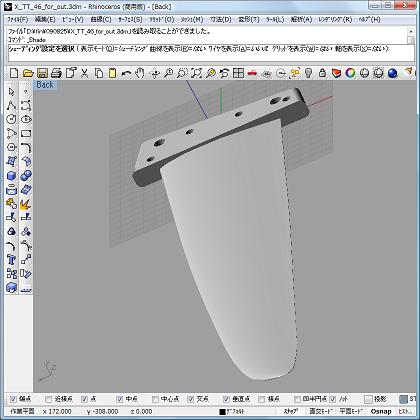This screenshot has width=420, height=420.
Task: Open the ファイル(F) File menu
Action: pyautogui.click(x=17, y=20)
